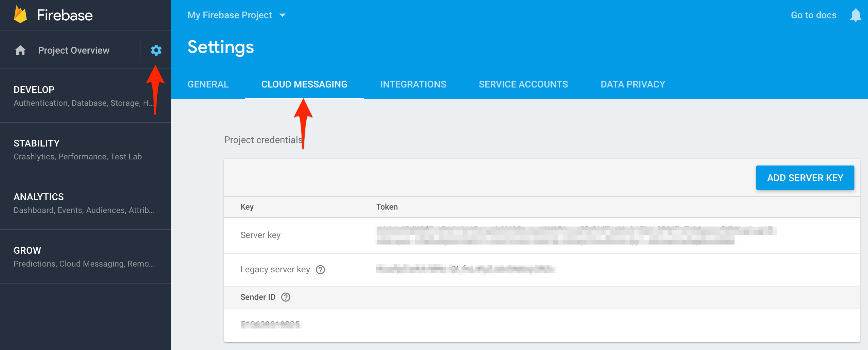Open the Data Privacy tab
The height and width of the screenshot is (350, 868).
(633, 84)
